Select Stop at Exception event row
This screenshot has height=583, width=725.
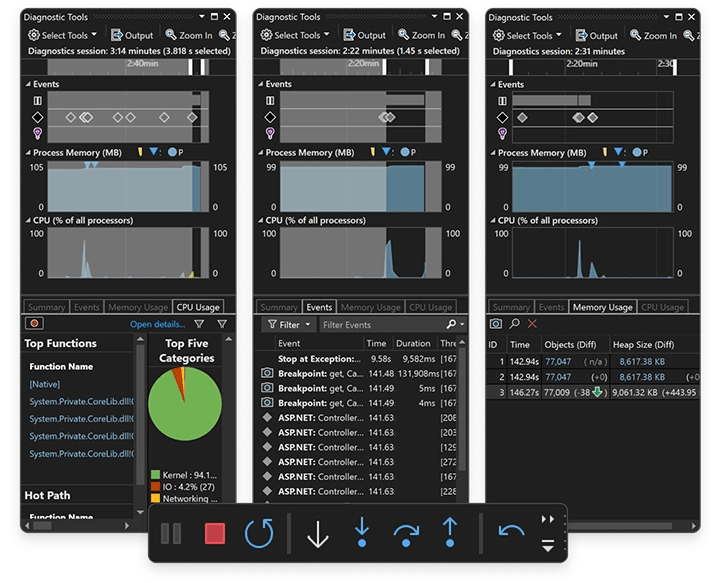click(358, 359)
